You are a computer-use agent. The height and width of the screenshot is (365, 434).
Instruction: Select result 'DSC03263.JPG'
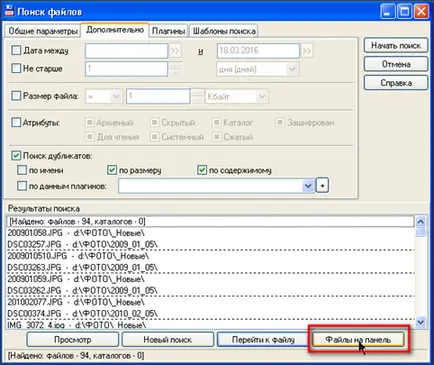pyautogui.click(x=210, y=267)
